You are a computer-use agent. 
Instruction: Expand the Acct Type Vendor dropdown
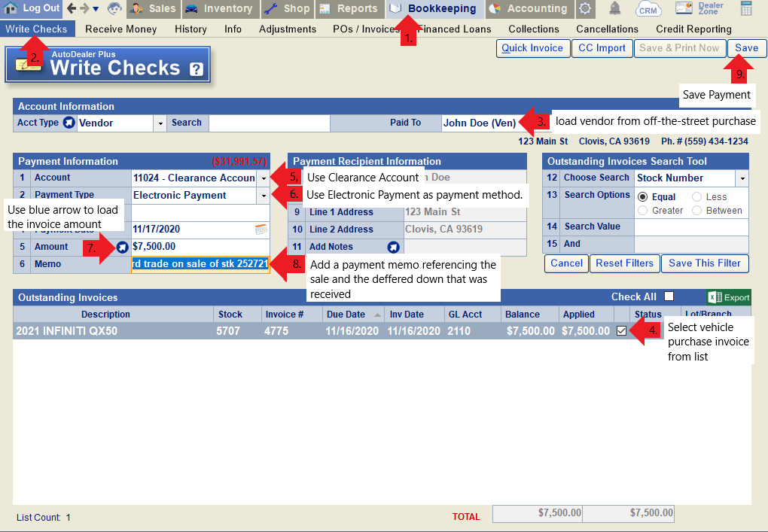click(160, 123)
